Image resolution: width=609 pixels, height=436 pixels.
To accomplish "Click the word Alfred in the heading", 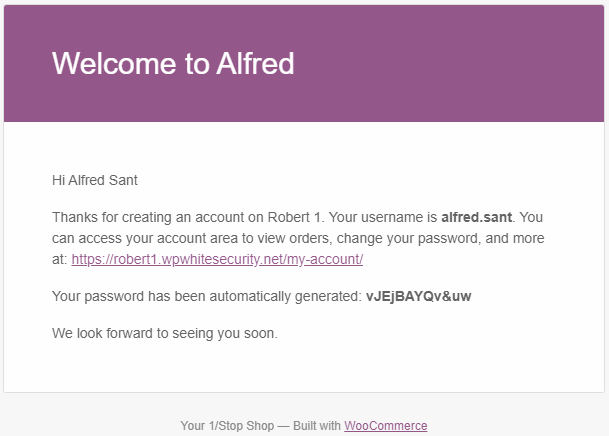I will pos(255,63).
